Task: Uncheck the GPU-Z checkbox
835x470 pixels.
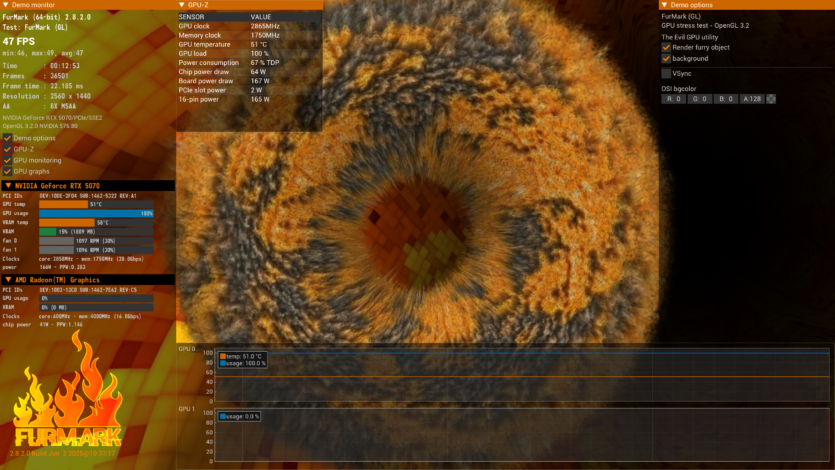Action: coord(7,149)
